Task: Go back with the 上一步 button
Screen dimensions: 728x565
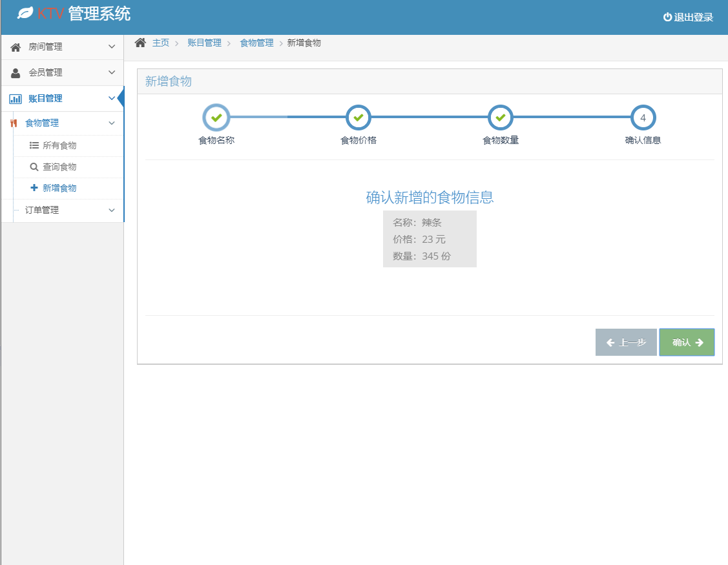Action: click(625, 342)
